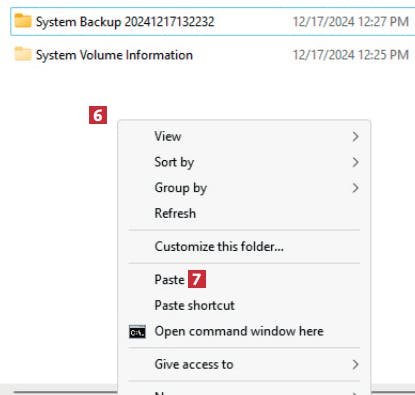Click the command prompt icon in context menu
The image size is (415, 395).
pos(137,332)
